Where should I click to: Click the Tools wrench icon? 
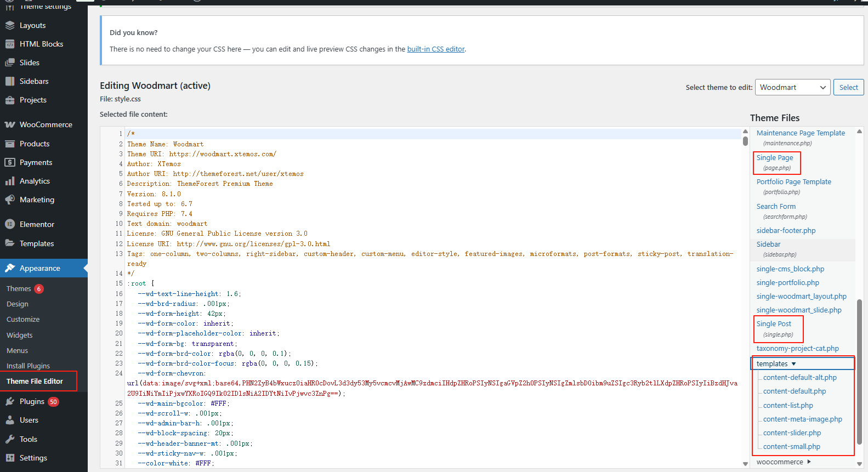[10, 439]
